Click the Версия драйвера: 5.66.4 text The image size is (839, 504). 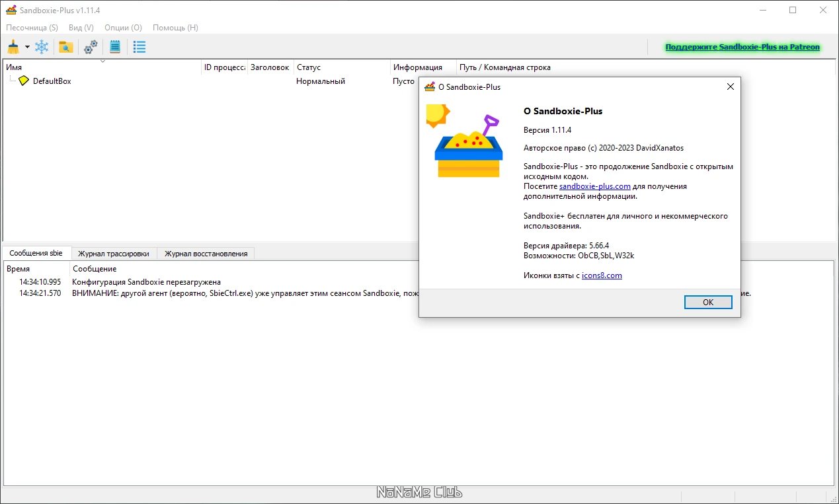[566, 246]
